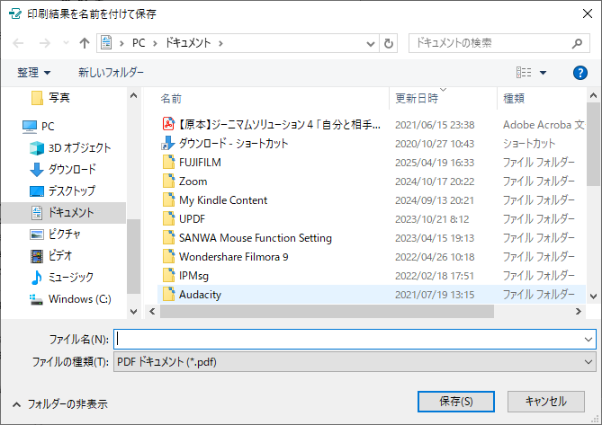Select Wondershare Filmora 9 folder

point(233,257)
